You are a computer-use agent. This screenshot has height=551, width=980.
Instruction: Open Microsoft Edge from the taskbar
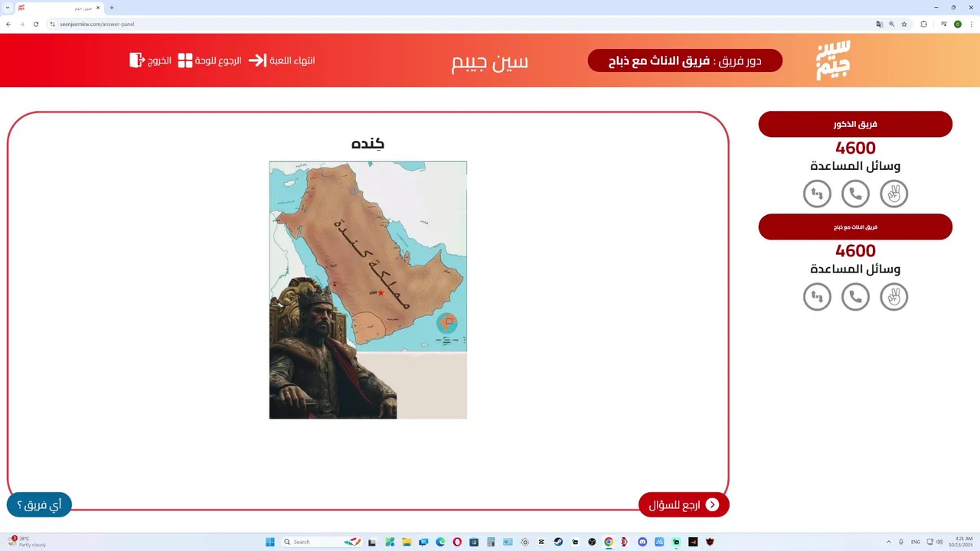[x=440, y=542]
